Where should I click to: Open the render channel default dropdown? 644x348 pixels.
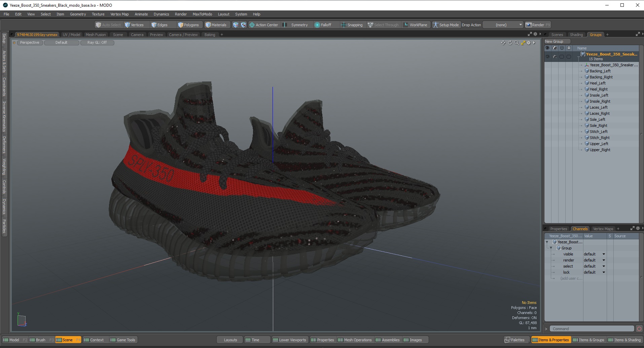tap(594, 260)
